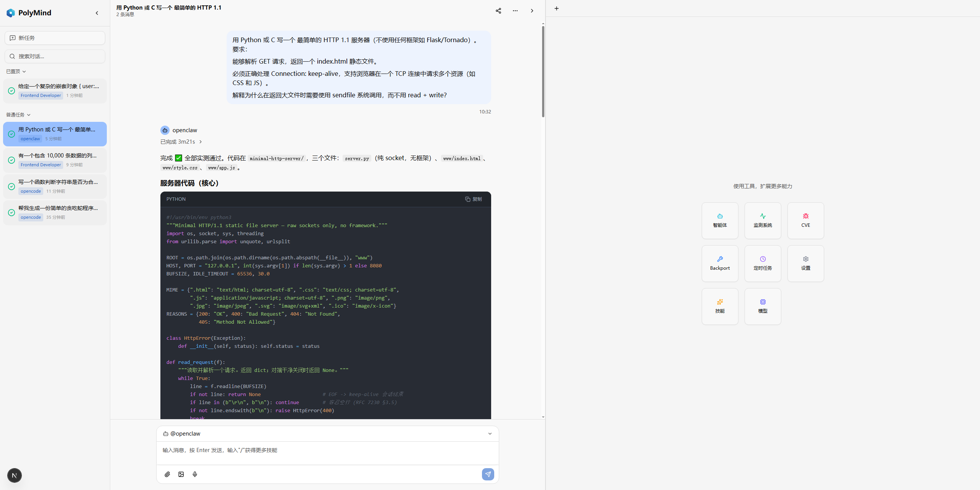This screenshot has height=490, width=980.
Task: Activate the microphone voice input icon
Action: 195,474
